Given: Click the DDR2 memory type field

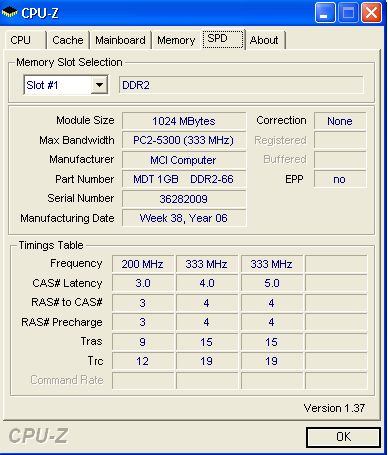Looking at the screenshot, I should pos(241,85).
